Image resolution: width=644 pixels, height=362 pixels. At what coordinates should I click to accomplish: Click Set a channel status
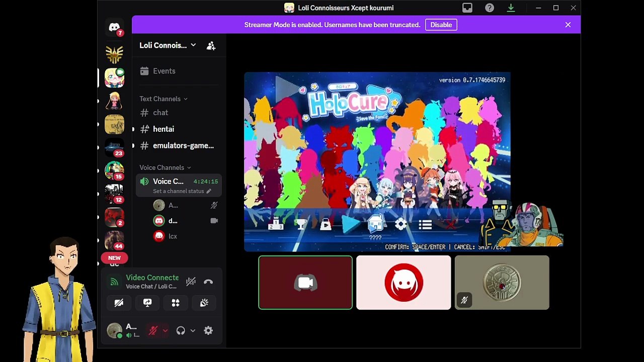(x=182, y=191)
